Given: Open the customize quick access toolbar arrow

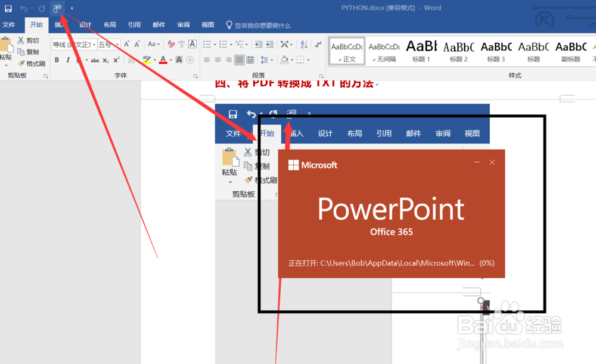Looking at the screenshot, I should (72, 8).
